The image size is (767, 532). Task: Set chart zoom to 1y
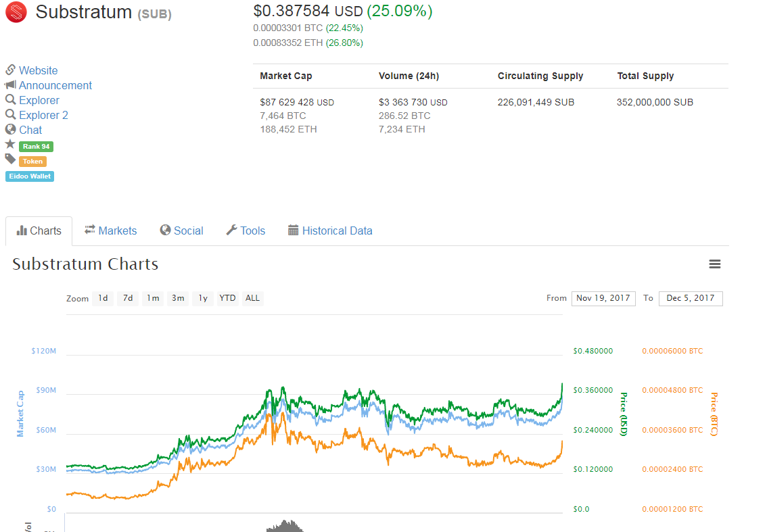[203, 298]
